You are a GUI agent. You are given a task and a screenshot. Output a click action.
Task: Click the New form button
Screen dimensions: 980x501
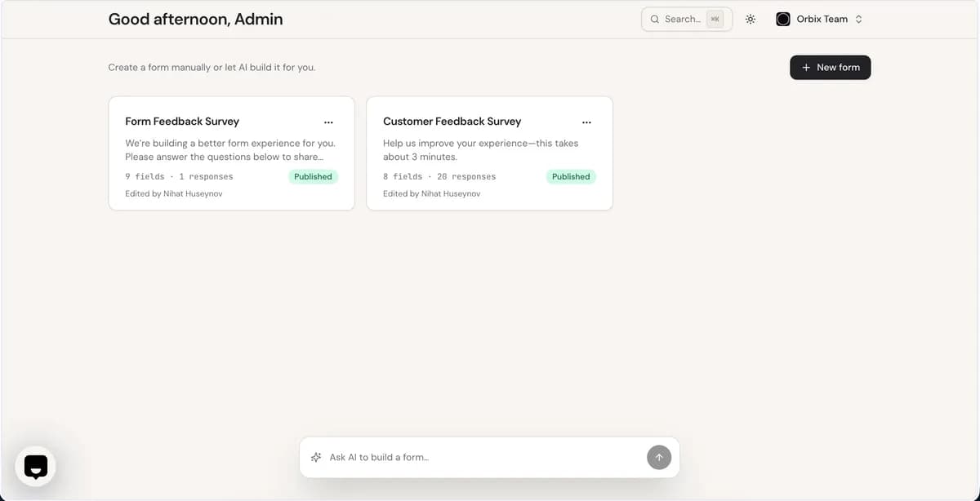[831, 68]
